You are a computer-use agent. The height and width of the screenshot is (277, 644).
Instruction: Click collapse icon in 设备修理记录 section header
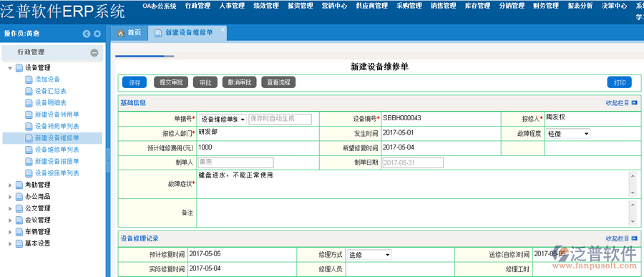pyautogui.click(x=635, y=238)
